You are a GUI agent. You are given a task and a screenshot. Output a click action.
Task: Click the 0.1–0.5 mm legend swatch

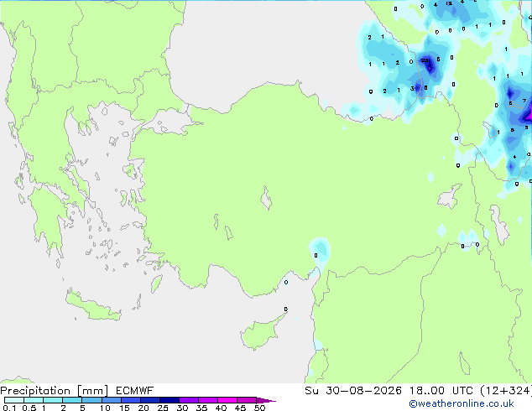(x=14, y=400)
